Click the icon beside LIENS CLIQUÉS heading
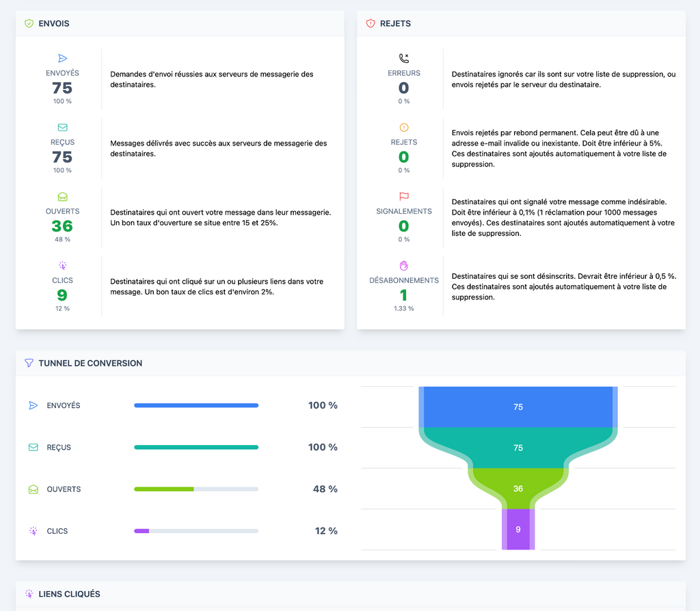This screenshot has height=611, width=700. [29, 594]
